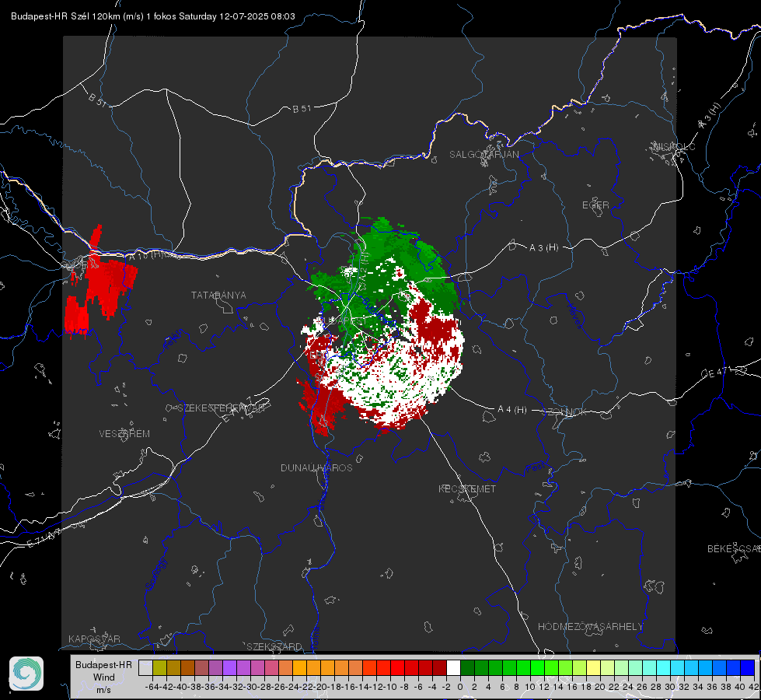Click the MISKOLC city label

[x=674, y=146]
